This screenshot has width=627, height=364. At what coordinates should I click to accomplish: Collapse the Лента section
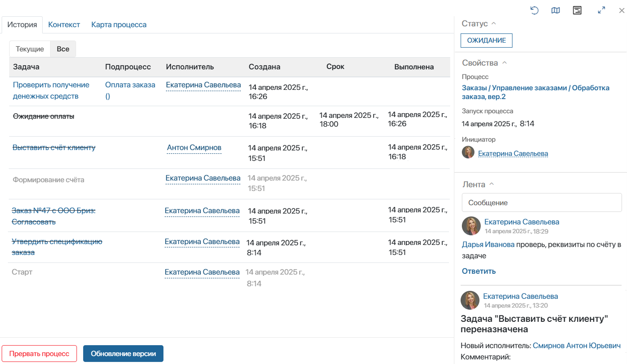[x=492, y=184]
